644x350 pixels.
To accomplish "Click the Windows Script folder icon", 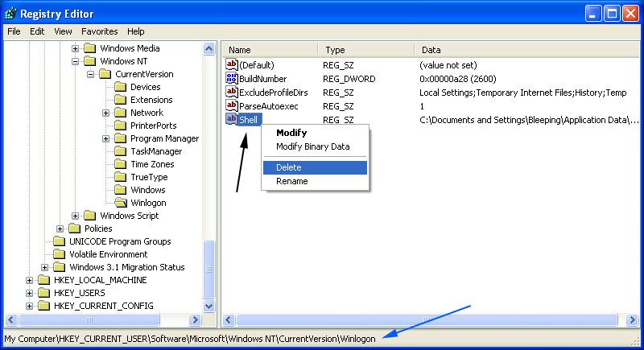I will point(89,216).
